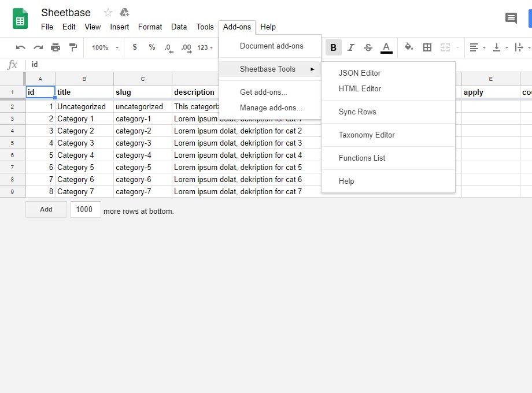532x393 pixels.
Task: Click the Add rows button
Action: (x=46, y=209)
